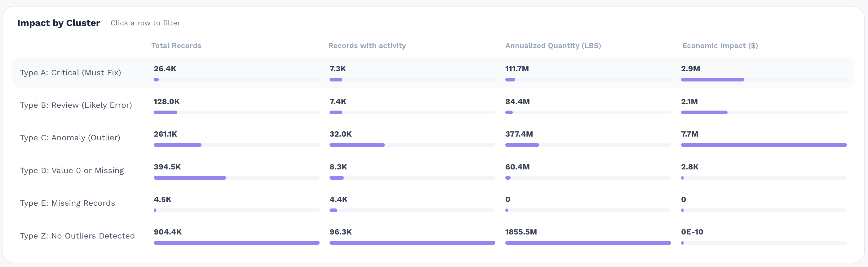Screen dimensions: 868x267
Task: Filter by Type Z: No Outliers Detected
Action: pyautogui.click(x=77, y=236)
